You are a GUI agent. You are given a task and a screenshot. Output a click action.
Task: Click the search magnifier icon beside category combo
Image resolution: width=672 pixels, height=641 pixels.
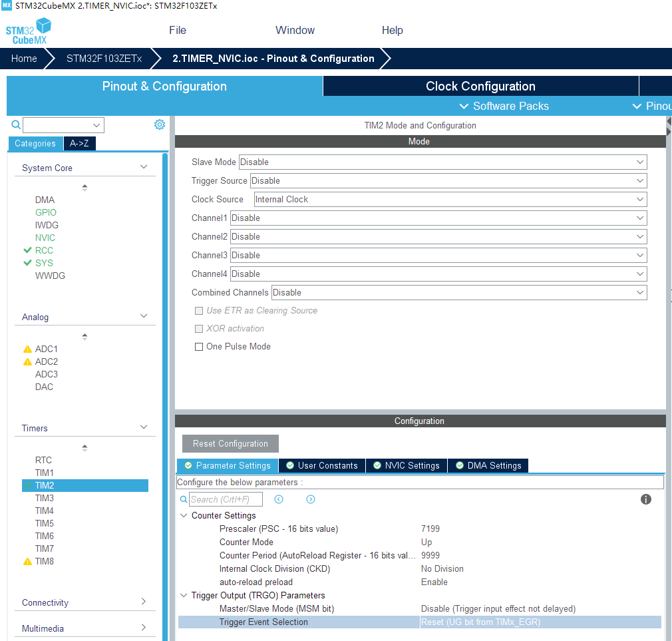pyautogui.click(x=16, y=124)
